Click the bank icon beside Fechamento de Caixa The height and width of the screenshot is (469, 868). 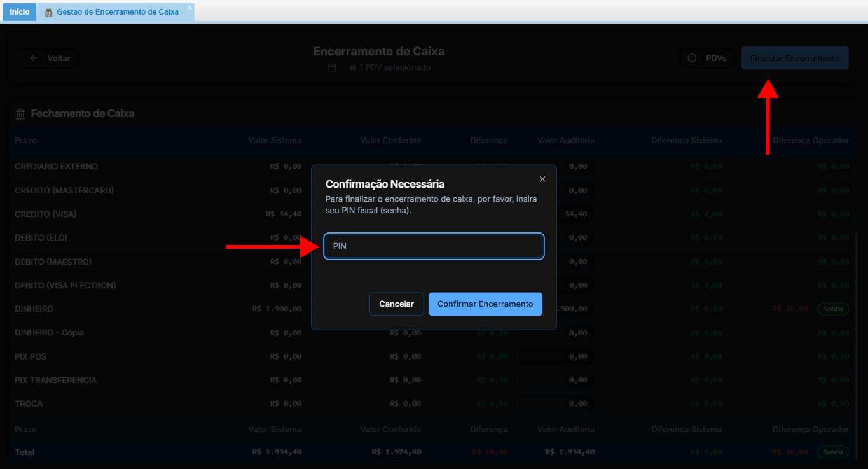(20, 114)
